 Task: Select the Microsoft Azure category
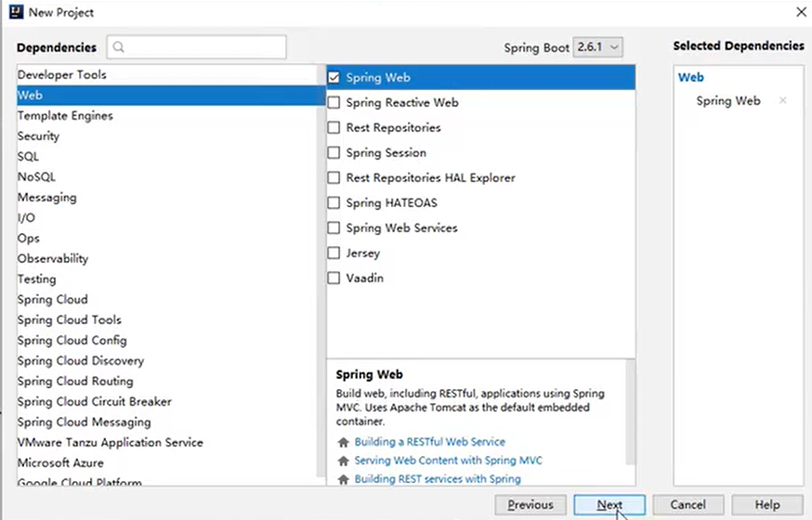tap(166, 463)
